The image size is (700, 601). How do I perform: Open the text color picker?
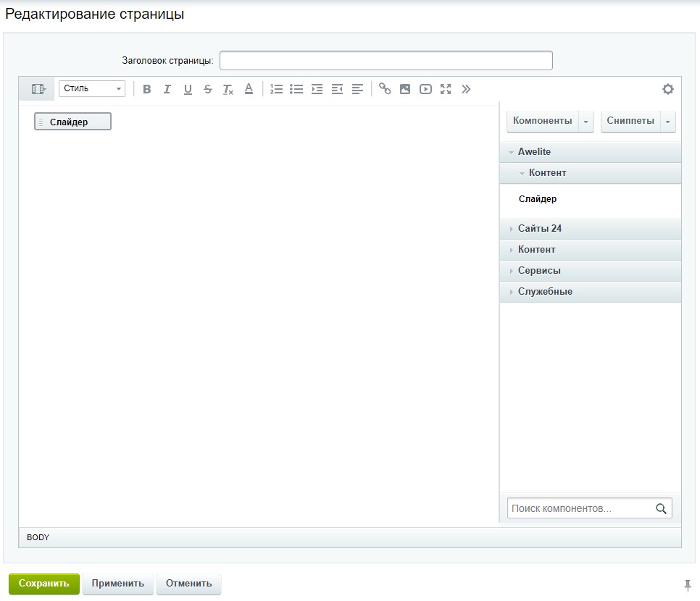point(249,89)
